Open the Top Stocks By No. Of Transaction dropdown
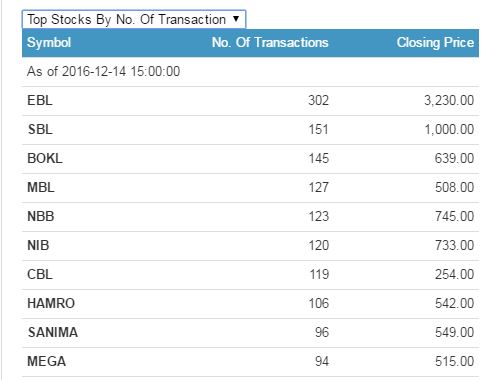The image size is (485, 380). pos(134,19)
